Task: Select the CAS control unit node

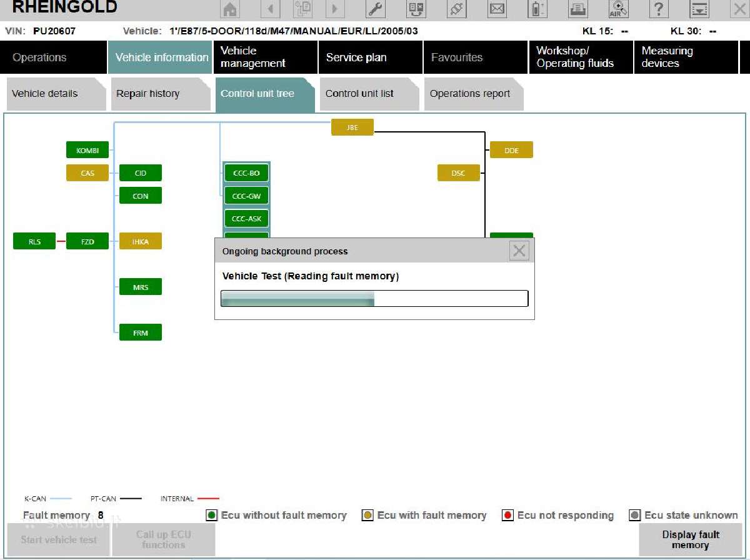Action: [87, 172]
